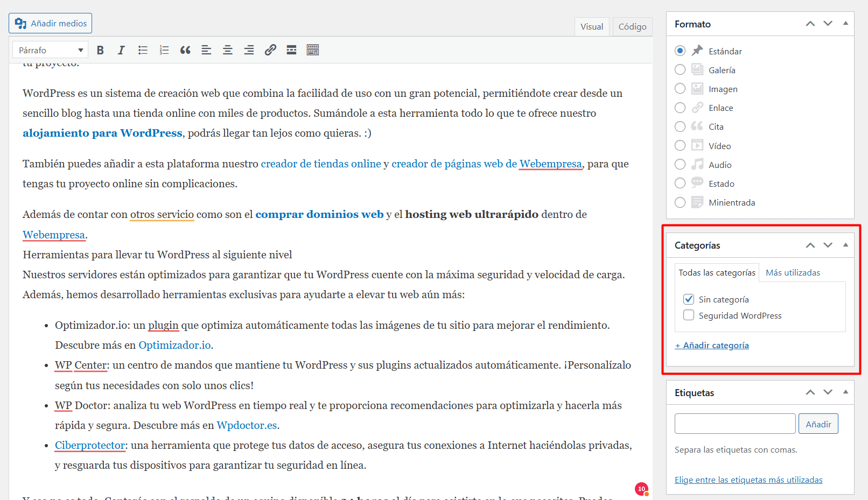868x500 pixels.
Task: Click the Herramientas para llevar tu WordPress line
Action: pos(157,255)
